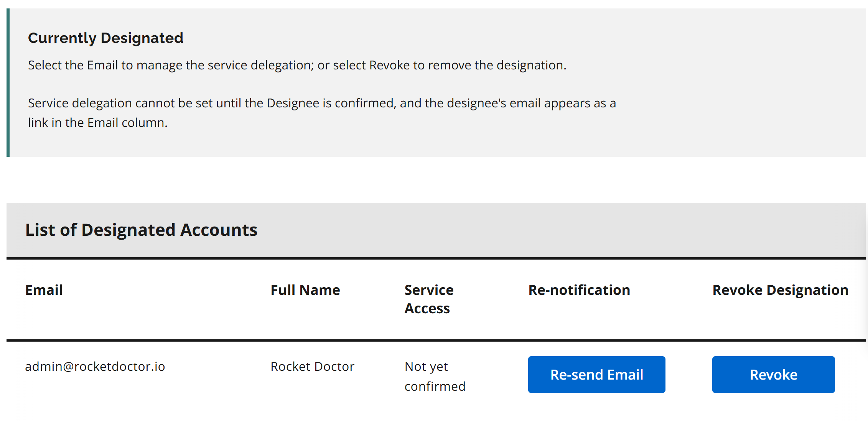The width and height of the screenshot is (868, 421).
Task: Click the Full Name column header
Action: [305, 290]
